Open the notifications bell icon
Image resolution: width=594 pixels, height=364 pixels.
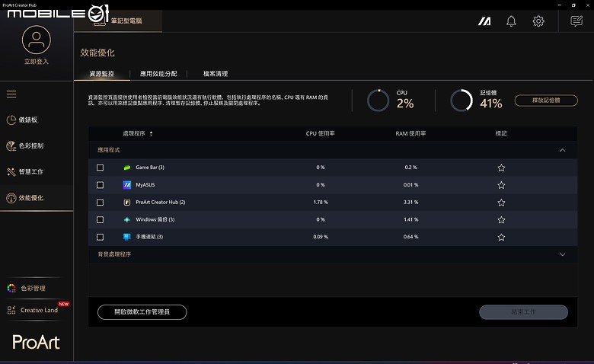511,21
